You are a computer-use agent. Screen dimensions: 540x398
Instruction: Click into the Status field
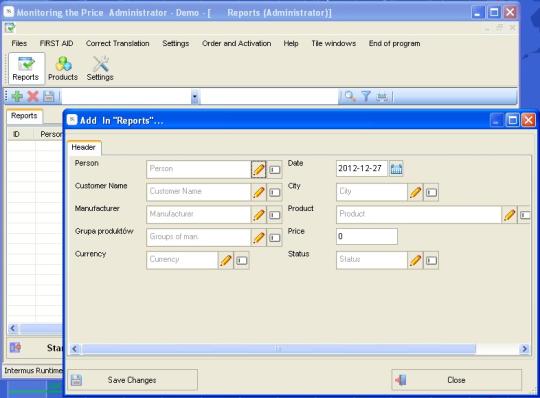tap(372, 260)
